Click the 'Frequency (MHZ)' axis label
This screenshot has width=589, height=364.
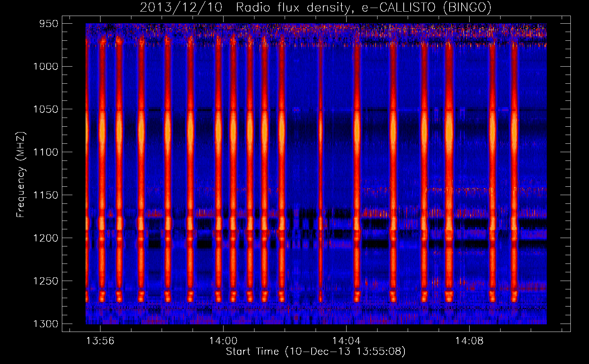21,175
